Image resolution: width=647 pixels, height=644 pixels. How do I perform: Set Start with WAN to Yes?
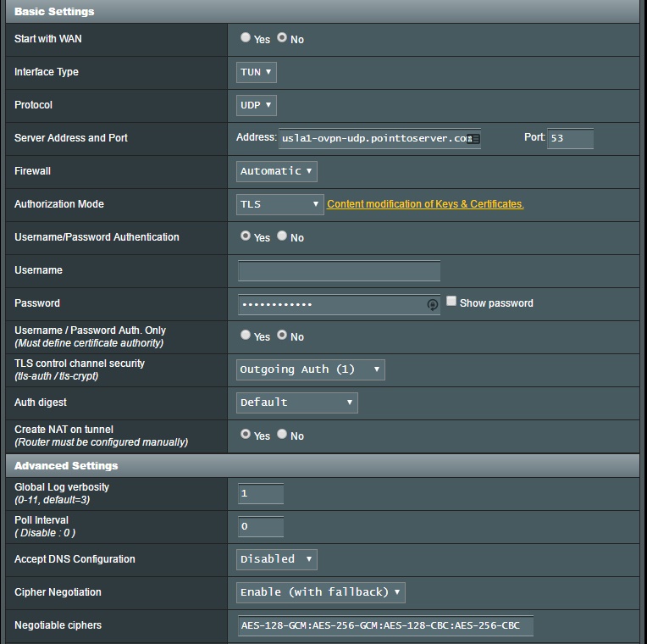[246, 38]
